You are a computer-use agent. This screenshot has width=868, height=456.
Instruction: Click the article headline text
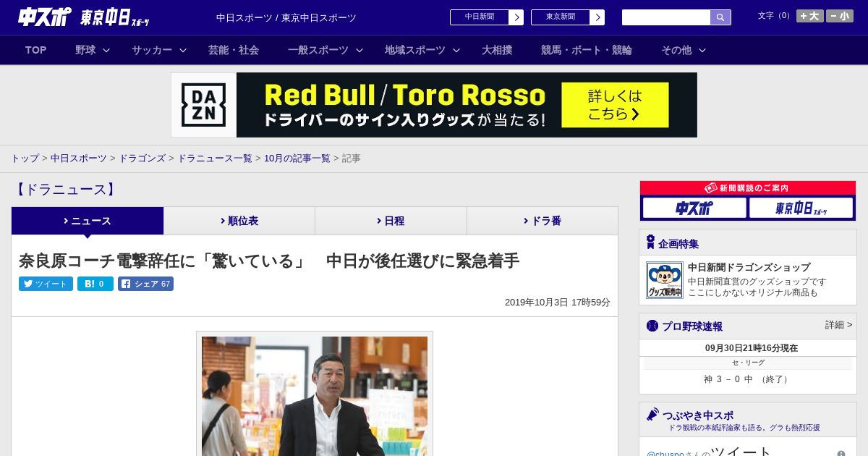(x=269, y=261)
